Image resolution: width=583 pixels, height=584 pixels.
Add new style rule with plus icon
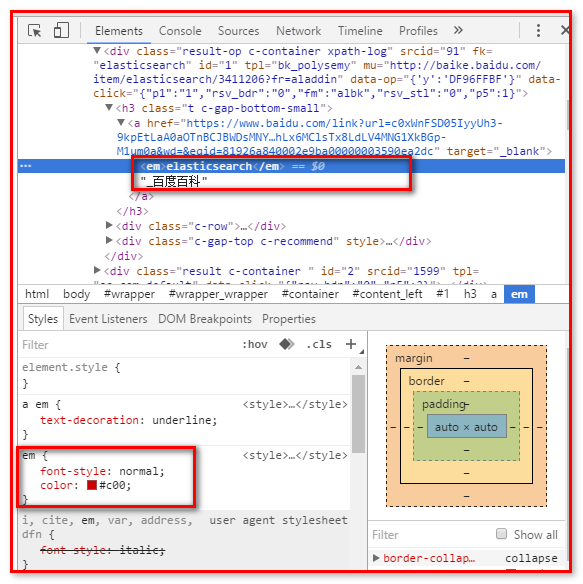[351, 344]
